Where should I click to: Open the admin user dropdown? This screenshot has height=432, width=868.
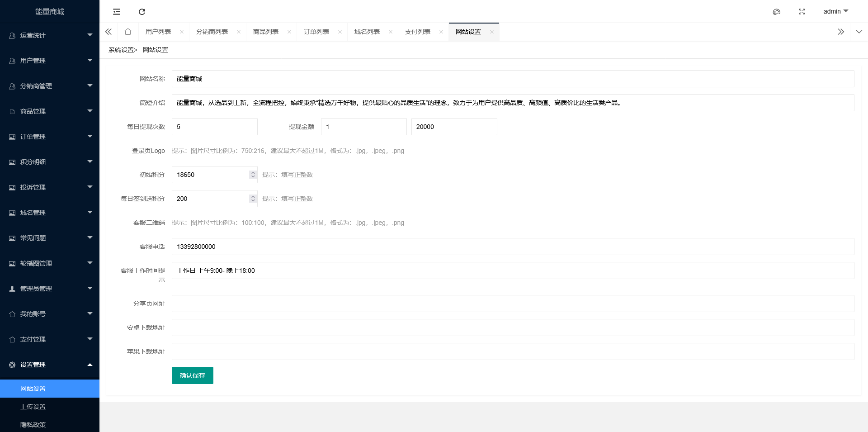coord(836,11)
